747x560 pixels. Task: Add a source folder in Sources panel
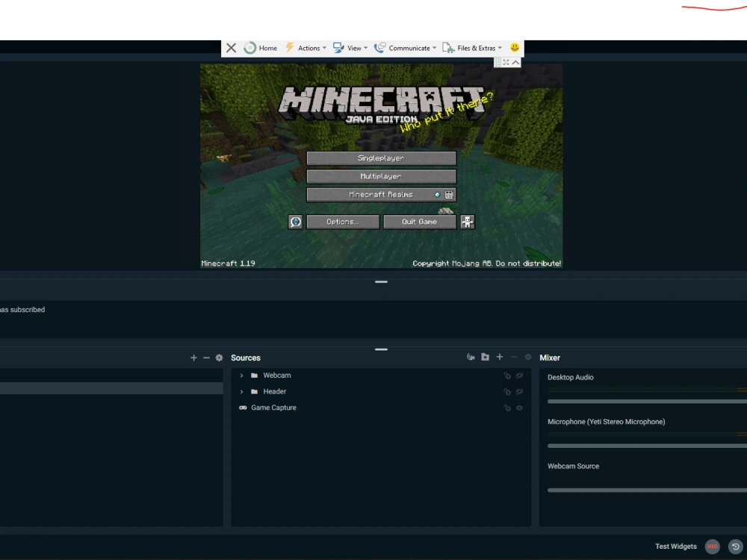click(x=485, y=357)
